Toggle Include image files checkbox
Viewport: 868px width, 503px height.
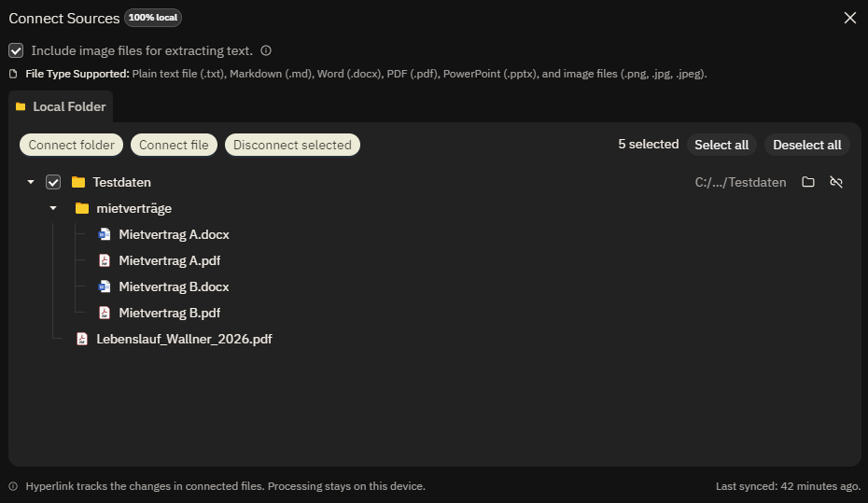tap(16, 50)
